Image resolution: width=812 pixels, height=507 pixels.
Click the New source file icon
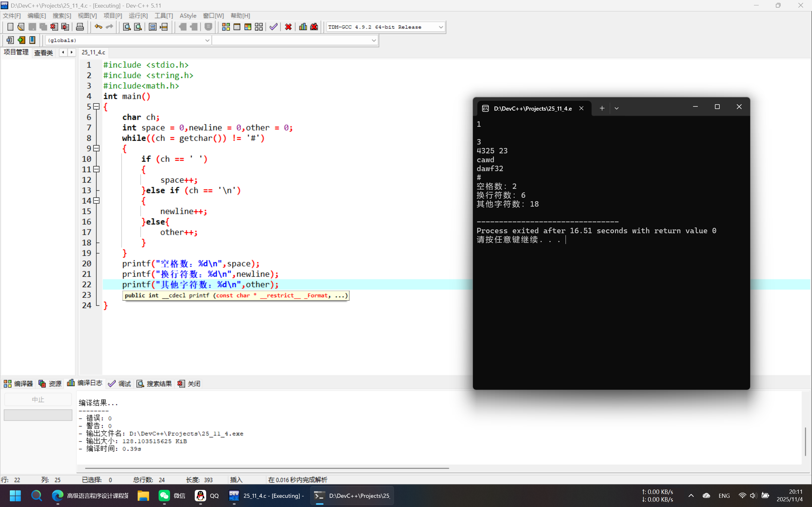(x=10, y=27)
